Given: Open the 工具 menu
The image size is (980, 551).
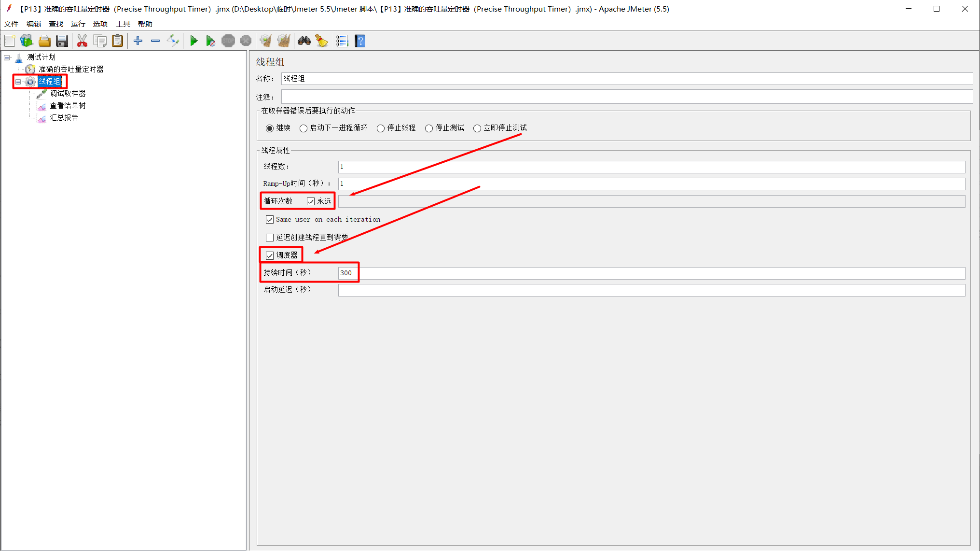Looking at the screenshot, I should [123, 24].
